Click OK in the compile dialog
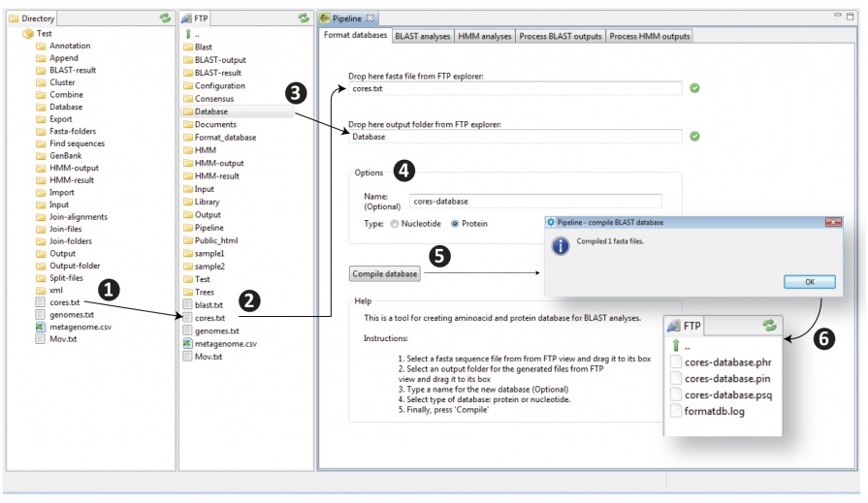 coord(809,281)
